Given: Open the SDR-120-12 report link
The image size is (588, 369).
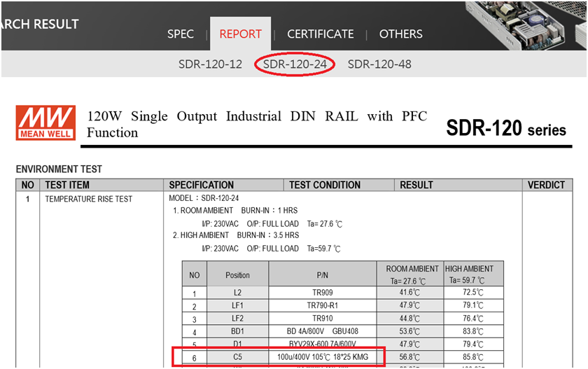Looking at the screenshot, I should (x=210, y=64).
